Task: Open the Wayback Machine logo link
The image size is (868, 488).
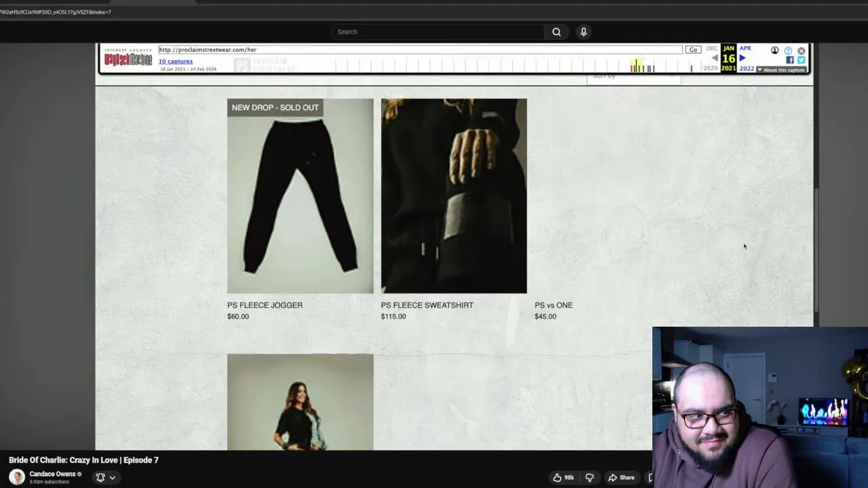Action: pyautogui.click(x=127, y=59)
